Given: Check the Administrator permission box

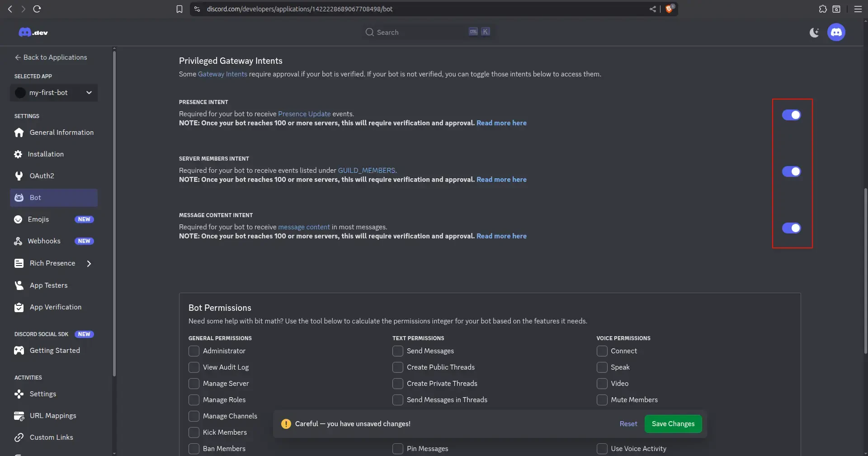Looking at the screenshot, I should click(x=194, y=351).
